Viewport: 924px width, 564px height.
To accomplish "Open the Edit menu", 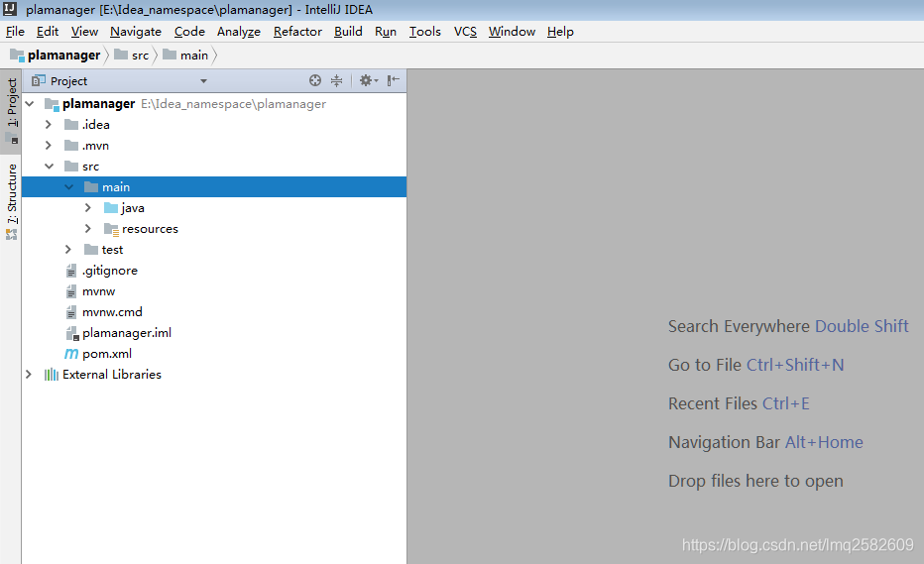I will click(48, 32).
